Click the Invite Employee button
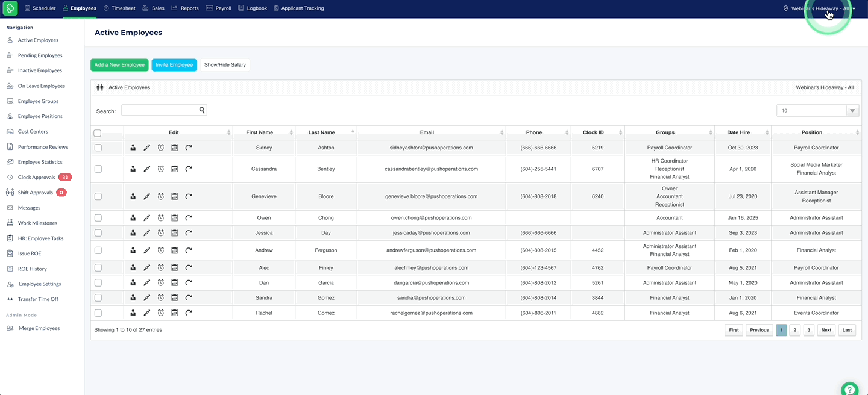Viewport: 868px width, 395px height. coord(174,65)
